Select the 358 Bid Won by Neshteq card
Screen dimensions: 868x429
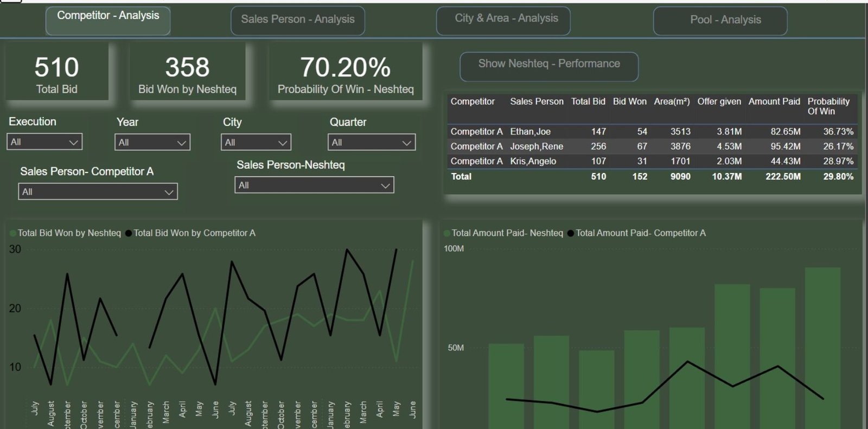point(187,72)
